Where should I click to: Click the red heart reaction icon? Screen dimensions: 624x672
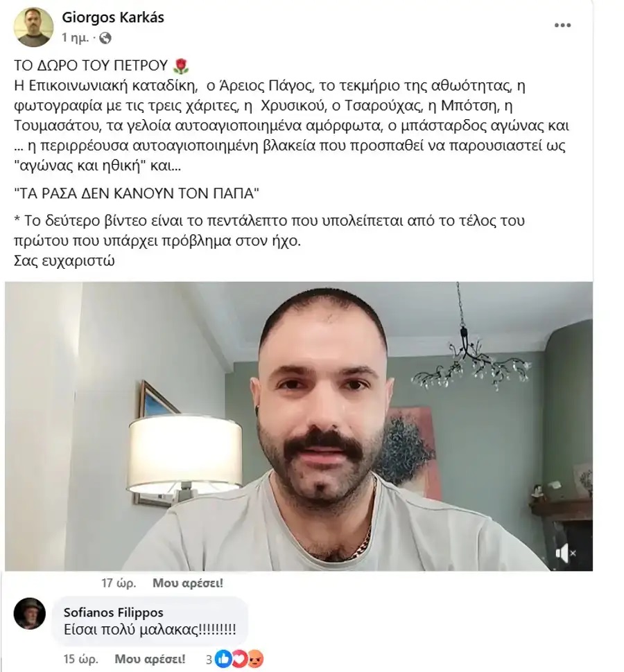(x=239, y=659)
